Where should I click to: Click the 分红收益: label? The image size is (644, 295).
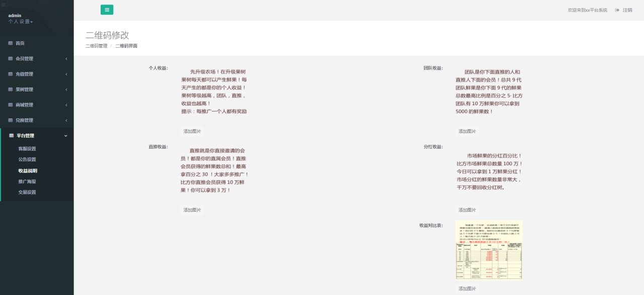click(x=433, y=147)
